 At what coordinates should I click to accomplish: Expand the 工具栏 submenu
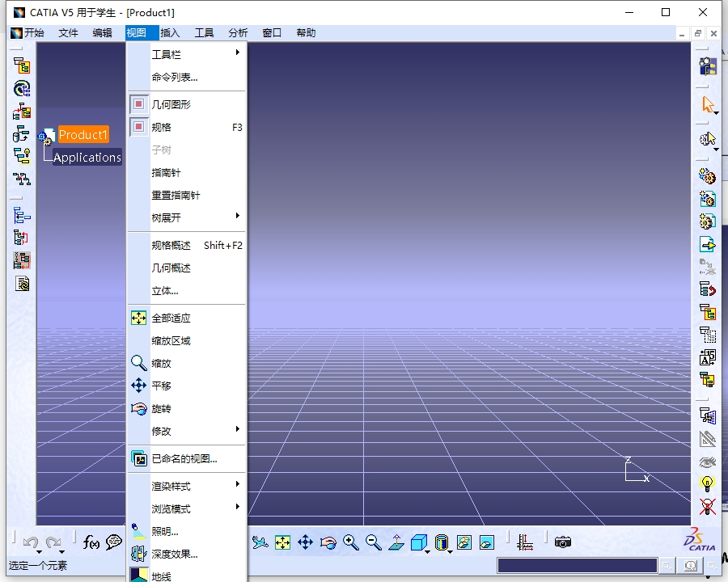pos(186,54)
